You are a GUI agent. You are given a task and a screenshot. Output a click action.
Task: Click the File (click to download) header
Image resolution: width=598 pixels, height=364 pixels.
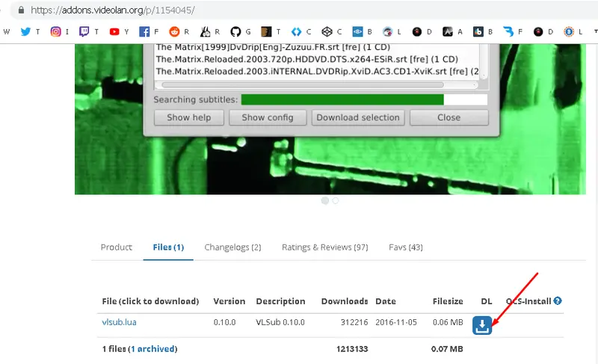[151, 301]
